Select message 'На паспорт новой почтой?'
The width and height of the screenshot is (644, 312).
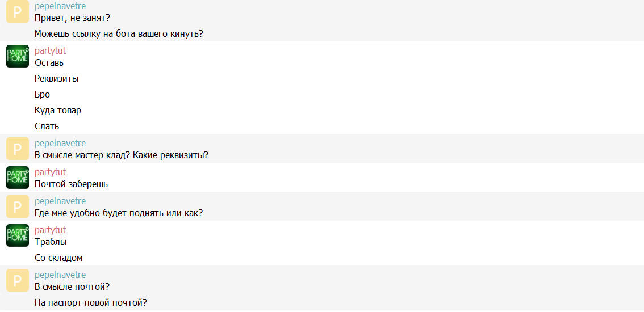[91, 303]
